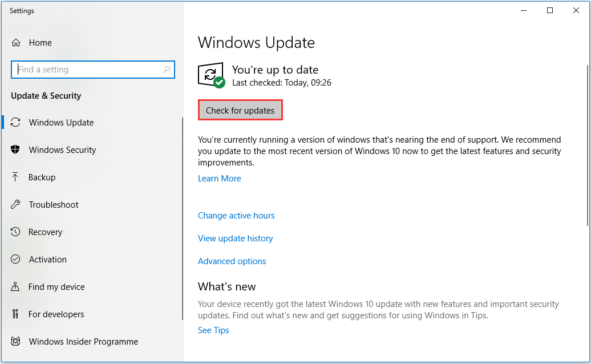Screen dimensions: 591x364
Task: Click the search magnifier icon
Action: coord(167,70)
